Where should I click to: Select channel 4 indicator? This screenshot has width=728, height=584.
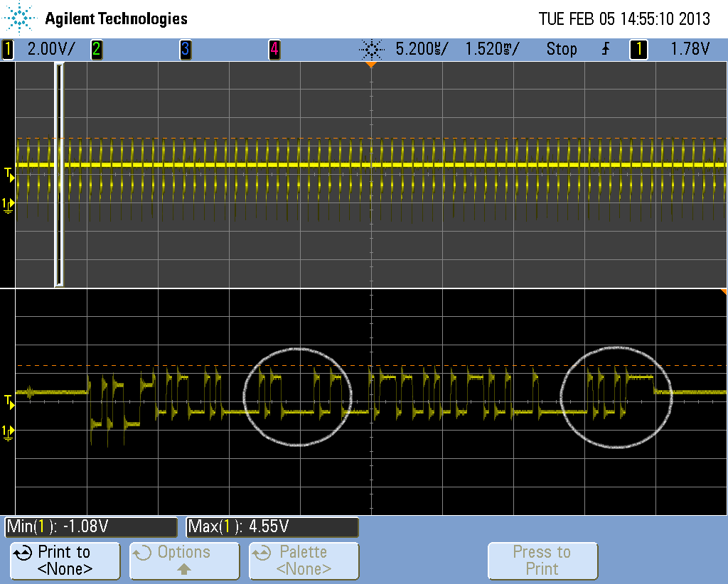click(x=274, y=50)
